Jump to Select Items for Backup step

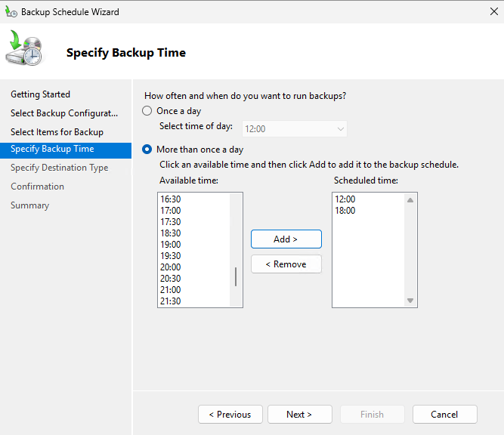tap(57, 132)
